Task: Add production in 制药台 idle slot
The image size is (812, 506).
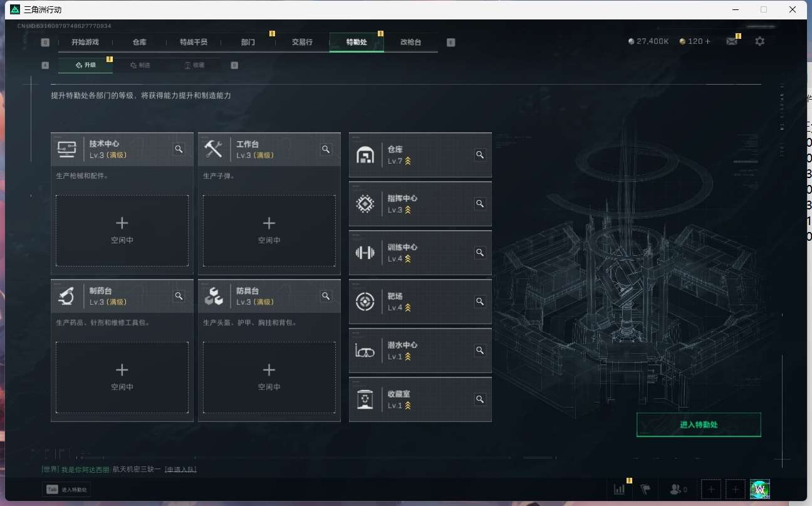Action: [122, 377]
